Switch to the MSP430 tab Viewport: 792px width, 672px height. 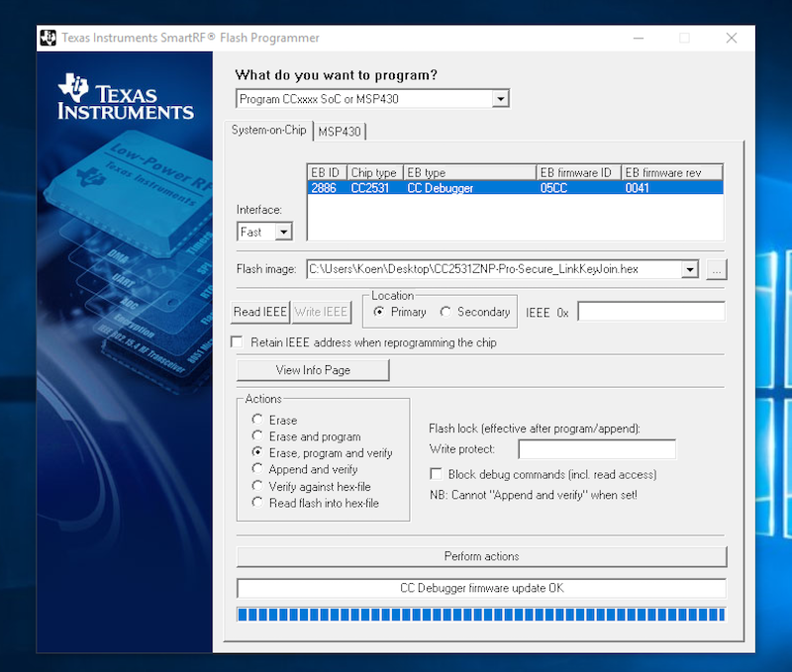point(340,132)
